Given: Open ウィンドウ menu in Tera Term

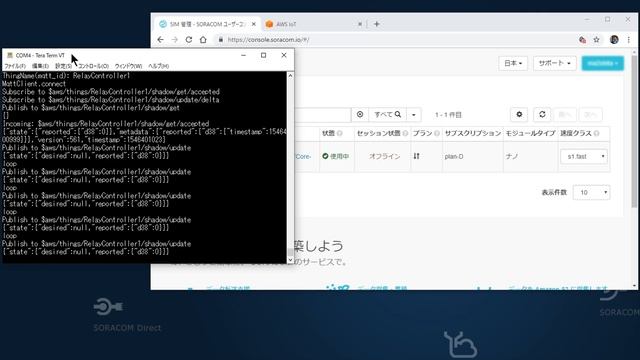Looking at the screenshot, I should [x=128, y=66].
